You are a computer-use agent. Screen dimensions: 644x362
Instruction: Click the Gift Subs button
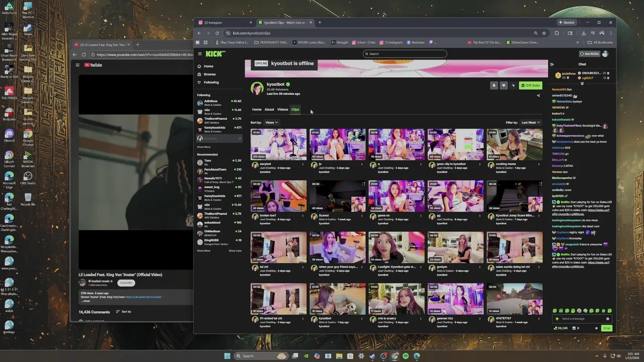[x=531, y=85]
